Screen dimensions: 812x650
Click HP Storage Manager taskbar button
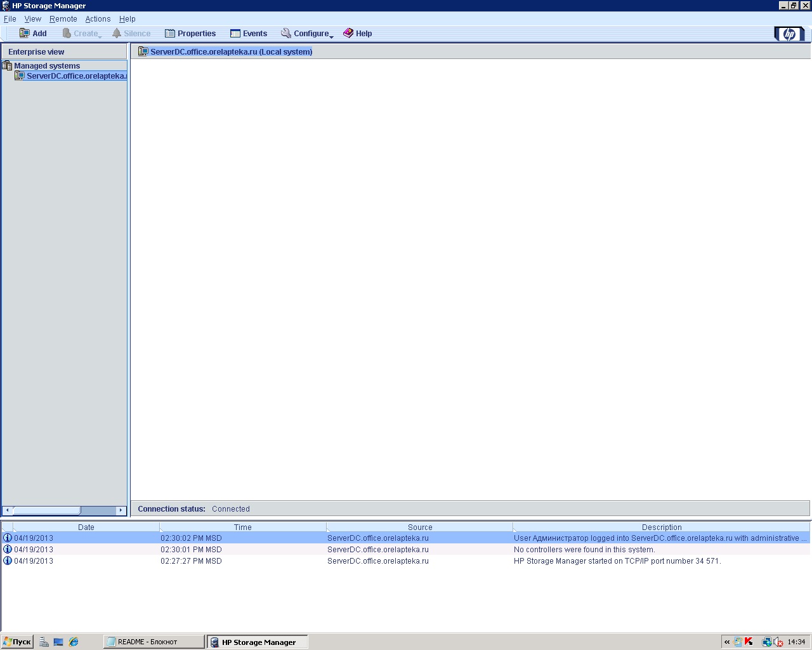[x=258, y=642]
